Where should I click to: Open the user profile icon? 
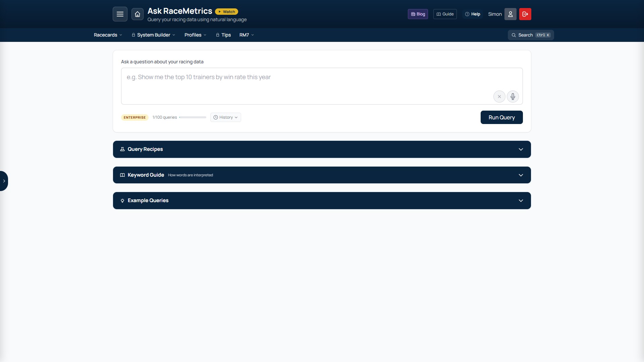coord(511,14)
